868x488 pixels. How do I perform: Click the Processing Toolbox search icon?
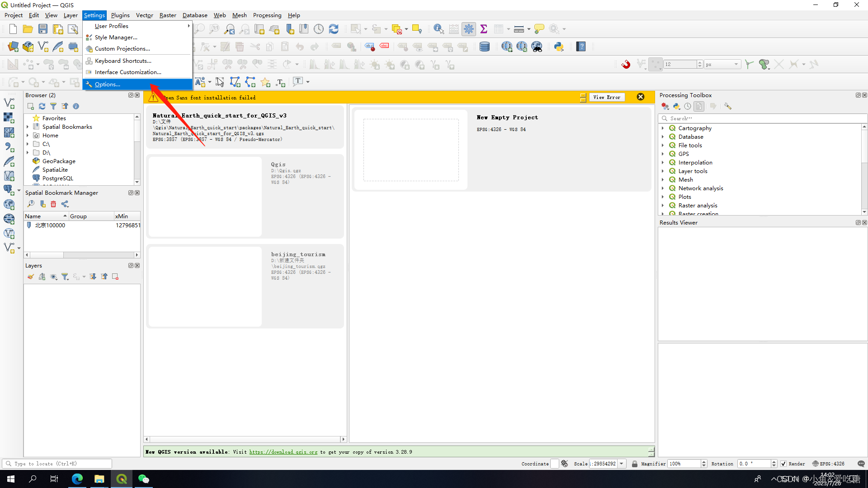(664, 118)
